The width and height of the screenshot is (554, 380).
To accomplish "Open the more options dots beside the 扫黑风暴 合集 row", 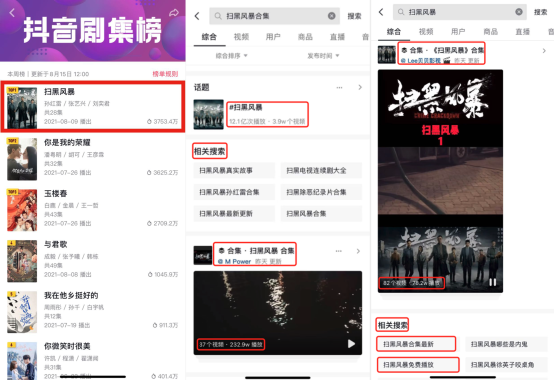I will click(338, 251).
